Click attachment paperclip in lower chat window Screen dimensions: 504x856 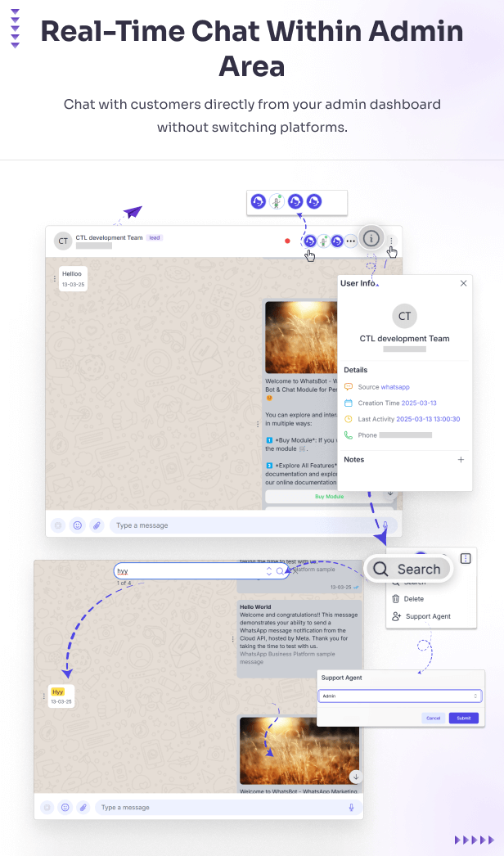(x=83, y=807)
